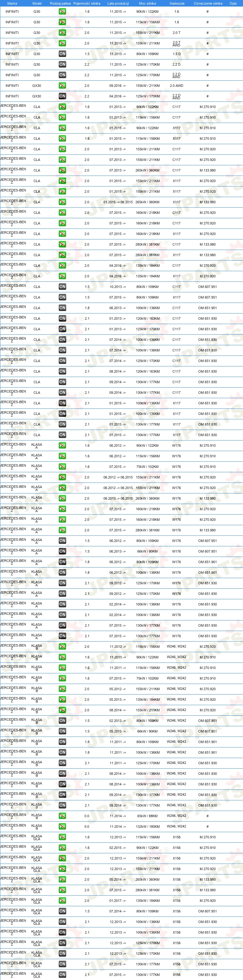Select OM 651.901 cell in Klasa B 1.8 100kW row
This screenshot has width=243, height=980.
click(207, 752)
